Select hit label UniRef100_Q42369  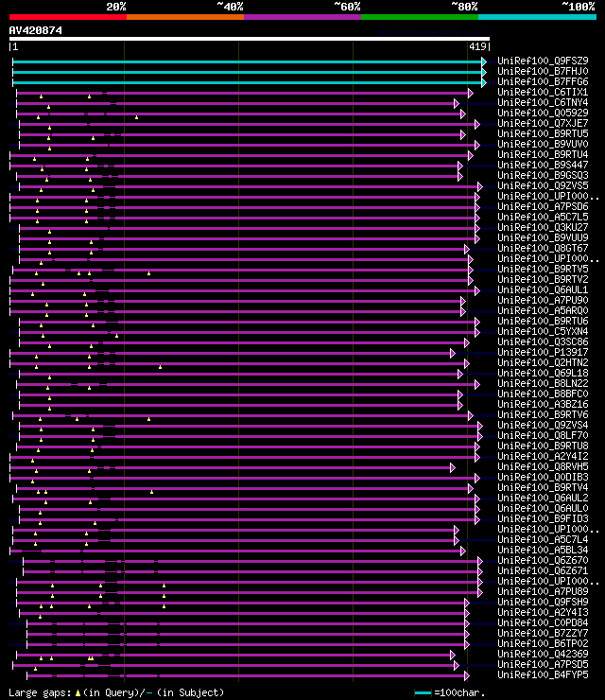click(x=543, y=654)
